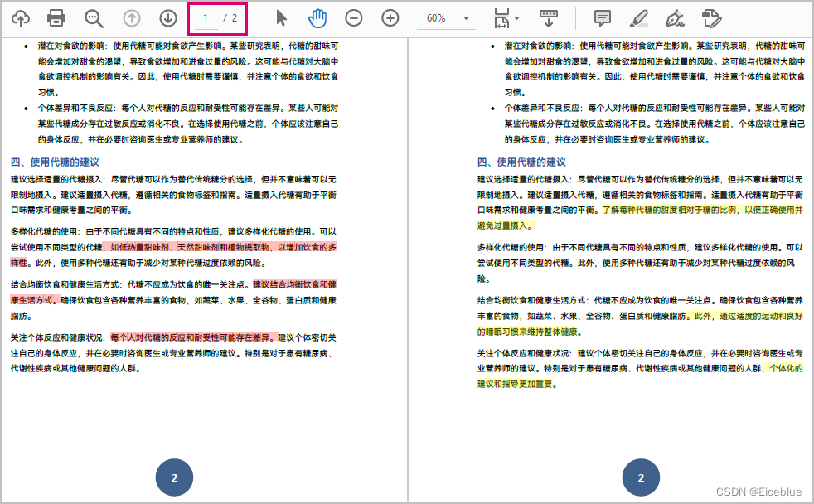Click the left page number 2 circle
Image resolution: width=814 pixels, height=504 pixels.
click(174, 477)
